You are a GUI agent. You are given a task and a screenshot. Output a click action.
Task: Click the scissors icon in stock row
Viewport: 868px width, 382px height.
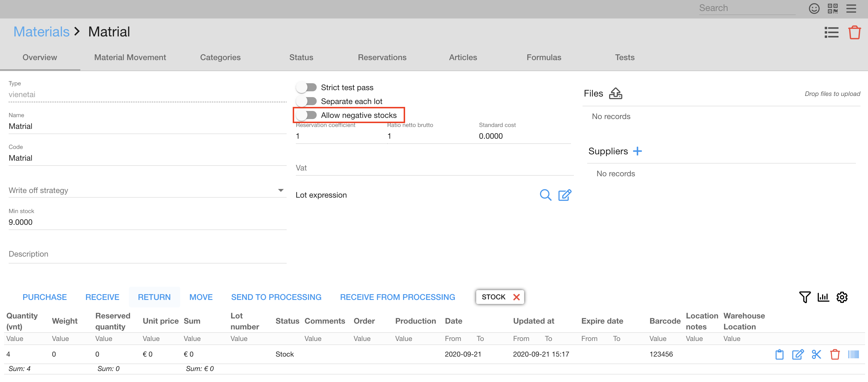[x=816, y=354]
